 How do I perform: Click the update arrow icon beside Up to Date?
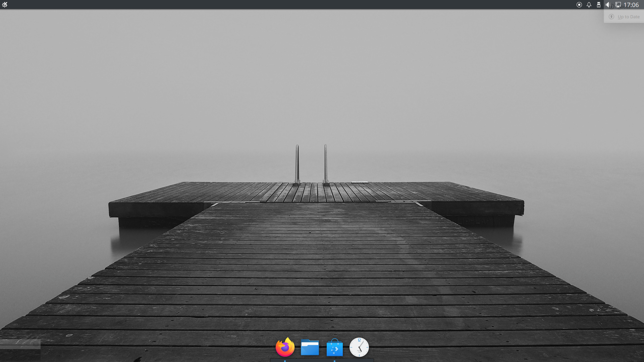coord(611,17)
